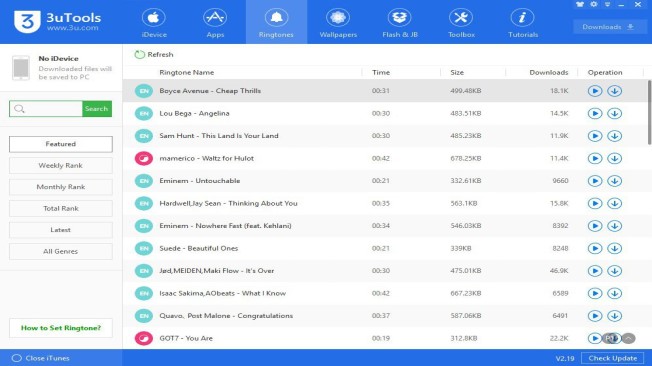
Task: Download the It's Over ringtone
Action: [x=615, y=271]
